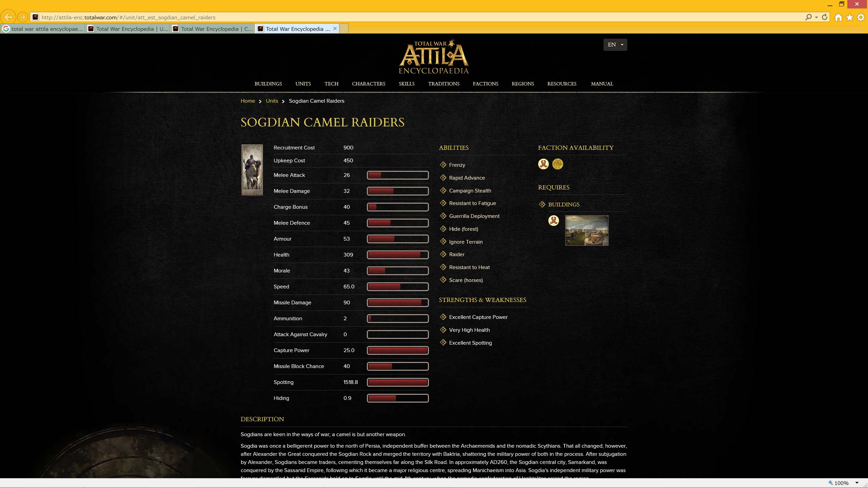868x488 pixels.
Task: Click the Scare (horses) ability link
Action: click(x=466, y=280)
